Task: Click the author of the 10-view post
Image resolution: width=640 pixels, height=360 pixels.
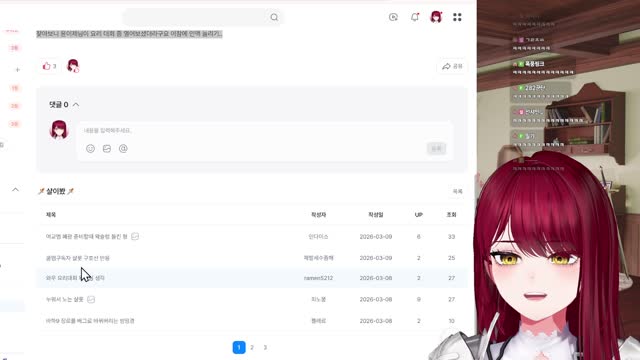Action: (318, 321)
